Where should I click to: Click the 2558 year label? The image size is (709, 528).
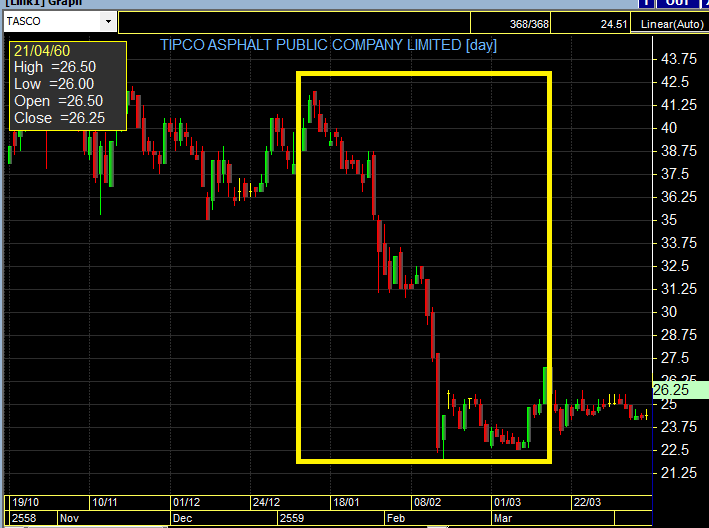(24, 518)
